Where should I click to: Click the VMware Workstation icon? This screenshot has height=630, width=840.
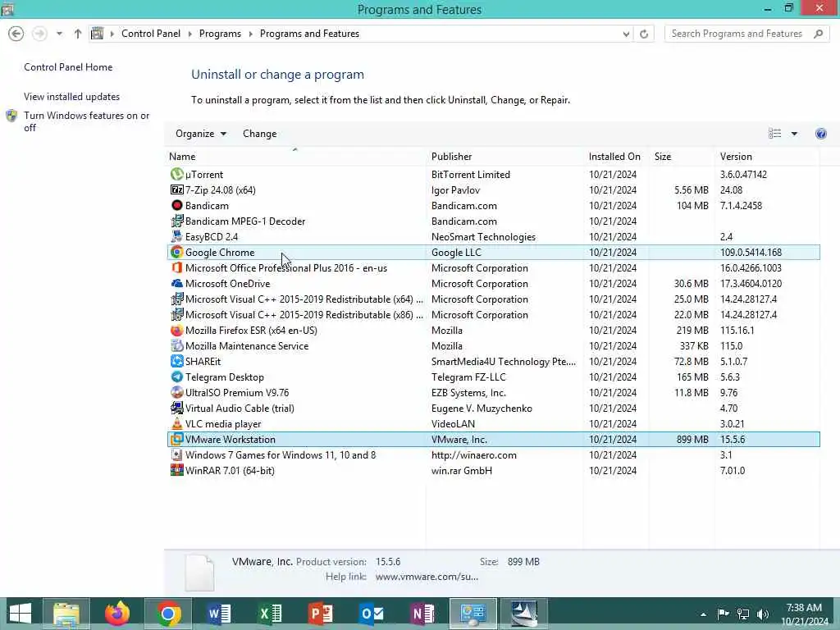177,440
